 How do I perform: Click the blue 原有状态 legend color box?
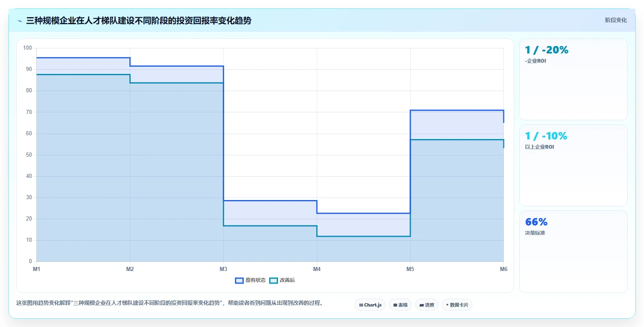point(239,280)
